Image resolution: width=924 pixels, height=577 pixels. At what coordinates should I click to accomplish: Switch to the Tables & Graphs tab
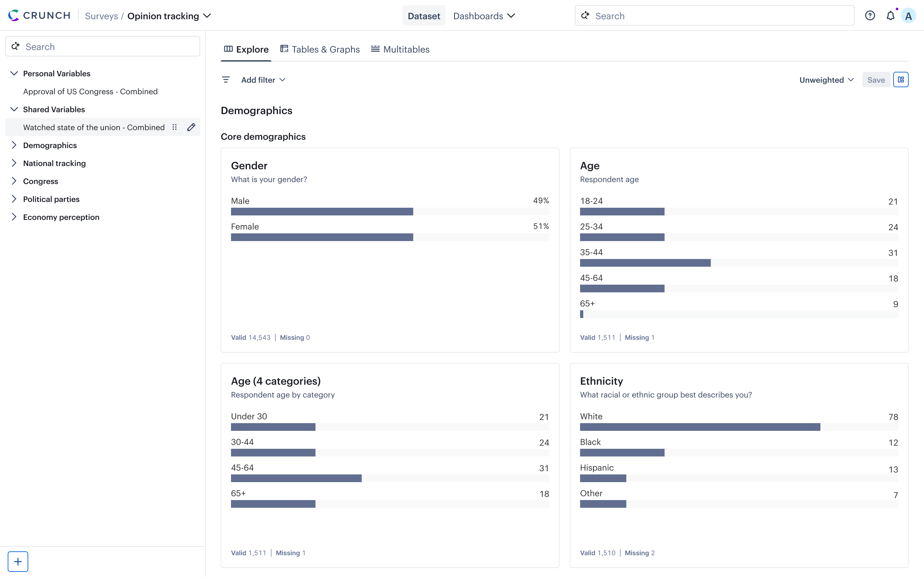tap(320, 49)
